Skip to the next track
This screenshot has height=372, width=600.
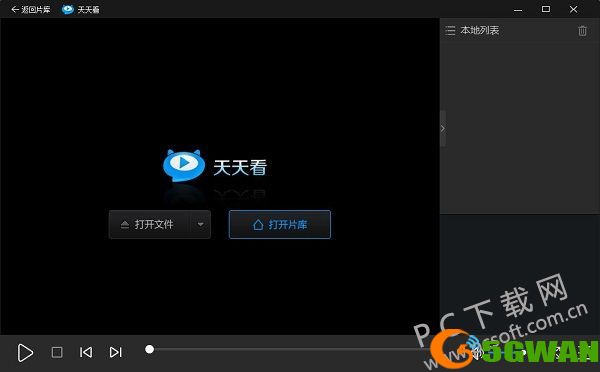pos(116,352)
